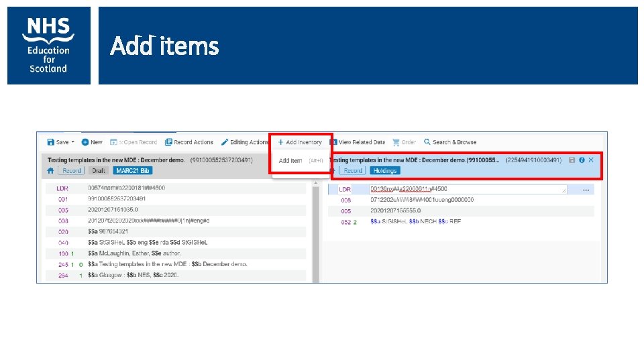Open the Save dropdown menu
Viewport: 644px width, 362px height.
click(61, 142)
